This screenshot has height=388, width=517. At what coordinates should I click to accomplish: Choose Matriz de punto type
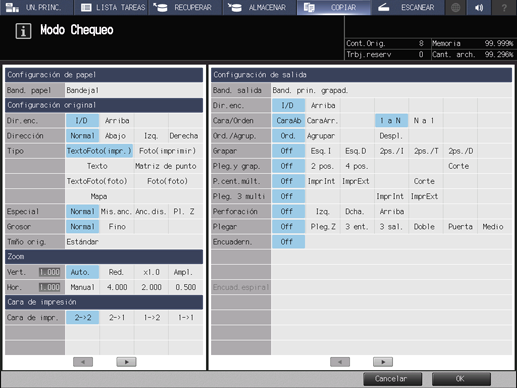168,166
